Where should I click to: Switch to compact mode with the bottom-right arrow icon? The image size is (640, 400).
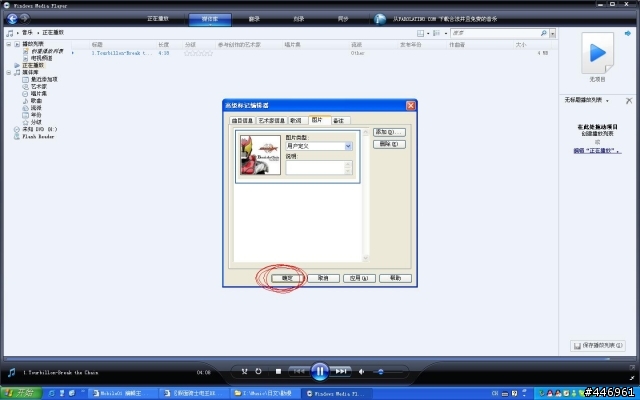point(633,378)
